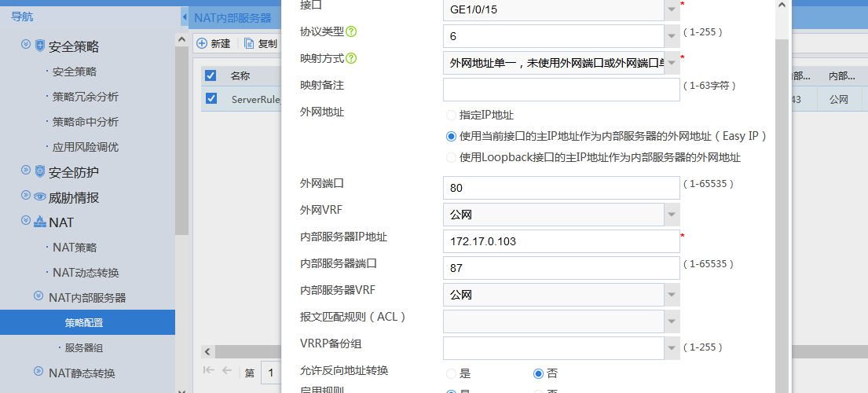The height and width of the screenshot is (393, 868).
Task: Open the 报文匹配规则 ACL dropdown
Action: [672, 321]
